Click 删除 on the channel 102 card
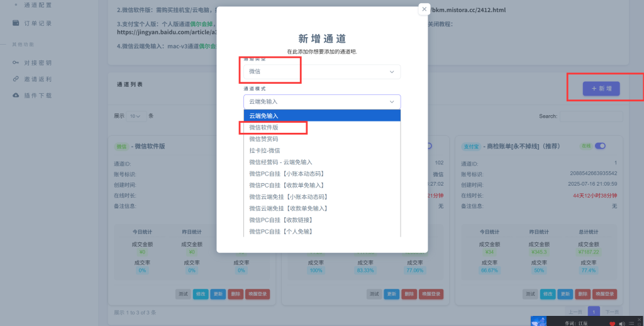Screen dimensions: 644x326 pyautogui.click(x=409, y=294)
